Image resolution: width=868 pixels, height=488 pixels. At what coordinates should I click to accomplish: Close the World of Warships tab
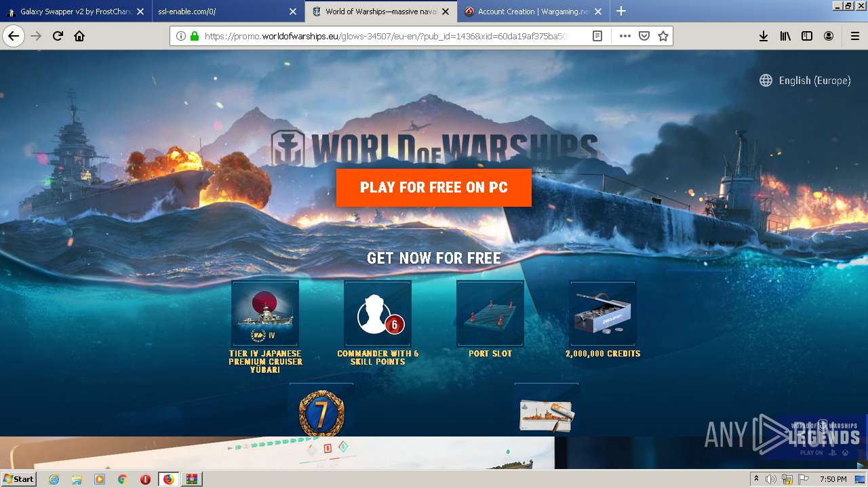pos(446,12)
